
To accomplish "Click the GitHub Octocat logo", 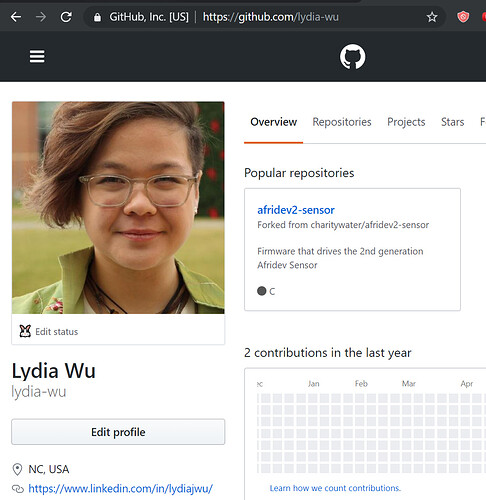I will click(352, 57).
